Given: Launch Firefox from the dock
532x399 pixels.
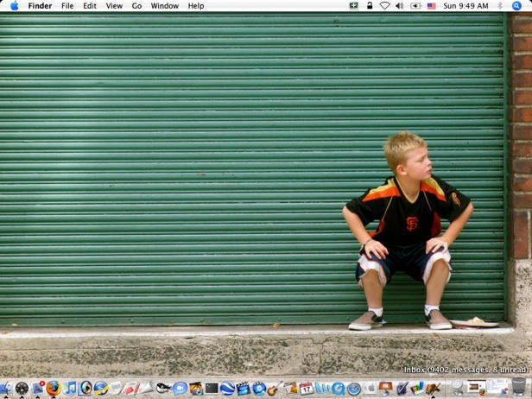Looking at the screenshot, I should coord(54,388).
